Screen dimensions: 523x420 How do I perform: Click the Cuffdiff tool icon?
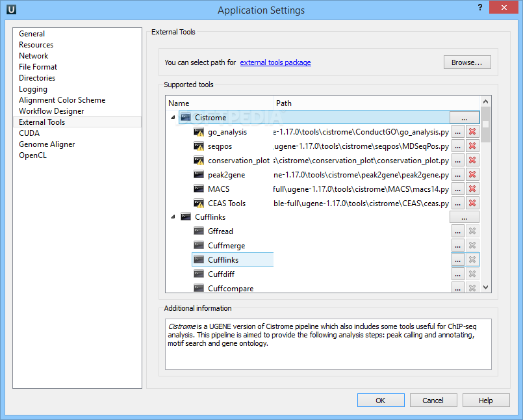point(199,274)
